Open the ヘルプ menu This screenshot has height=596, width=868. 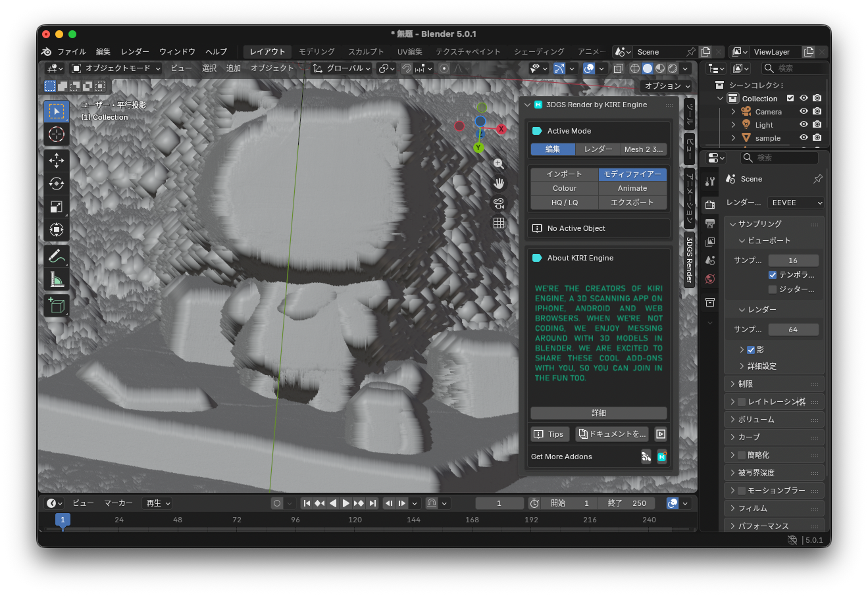pos(216,51)
